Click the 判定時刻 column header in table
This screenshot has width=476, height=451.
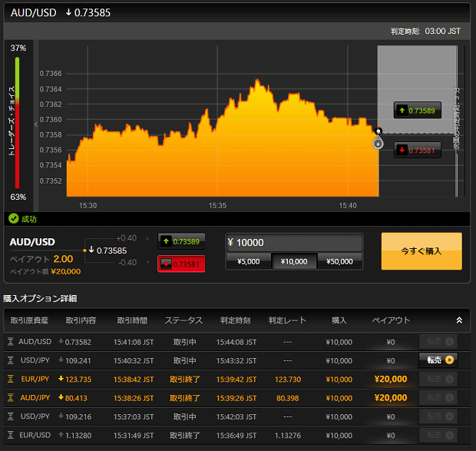pos(235,320)
